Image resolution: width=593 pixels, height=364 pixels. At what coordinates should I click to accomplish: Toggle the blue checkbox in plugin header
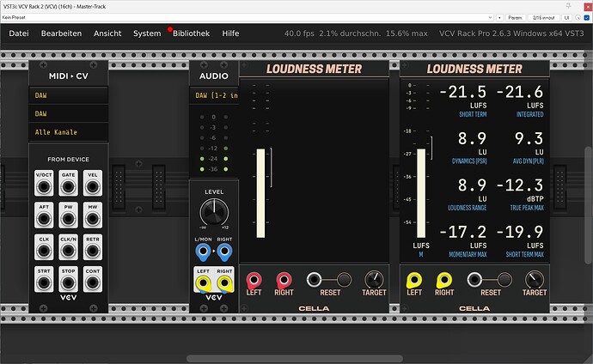pos(587,18)
